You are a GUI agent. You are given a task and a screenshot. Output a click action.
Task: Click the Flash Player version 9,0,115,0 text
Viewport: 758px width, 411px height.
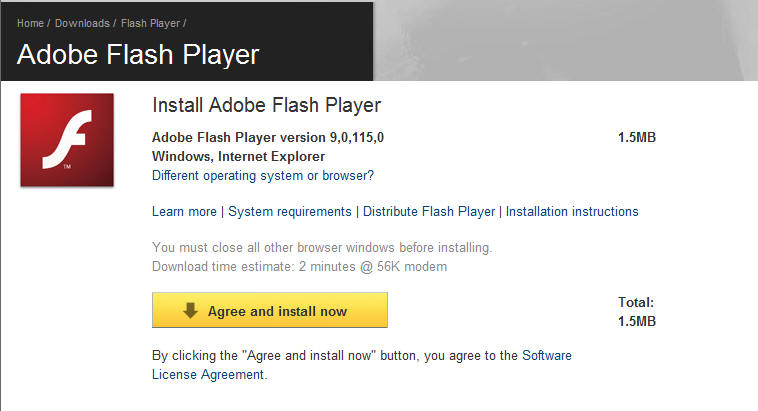268,137
